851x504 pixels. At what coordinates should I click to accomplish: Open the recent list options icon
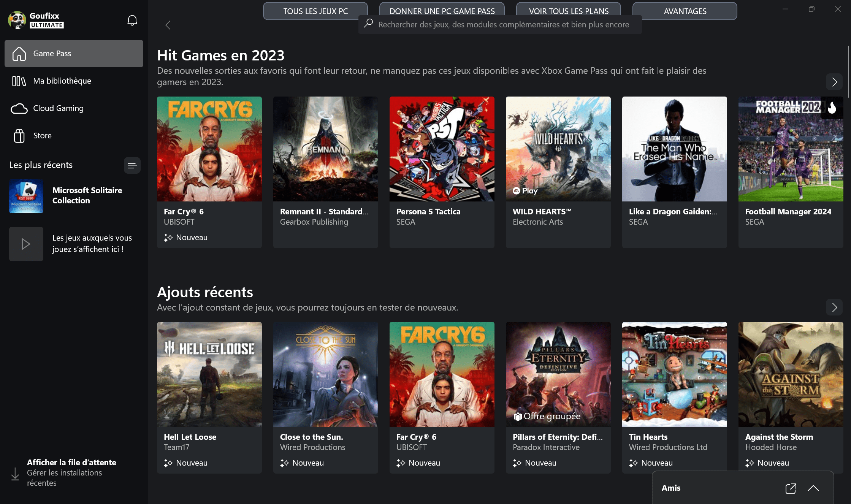point(132,165)
